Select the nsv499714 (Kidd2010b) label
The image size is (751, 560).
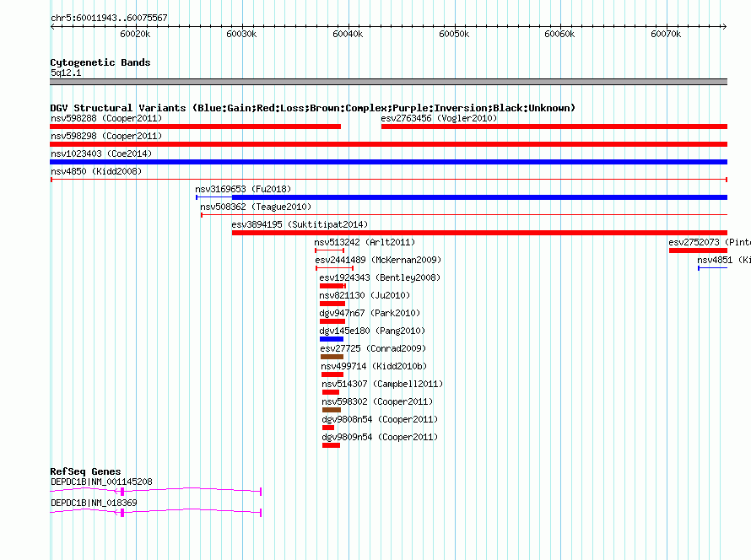point(374,366)
